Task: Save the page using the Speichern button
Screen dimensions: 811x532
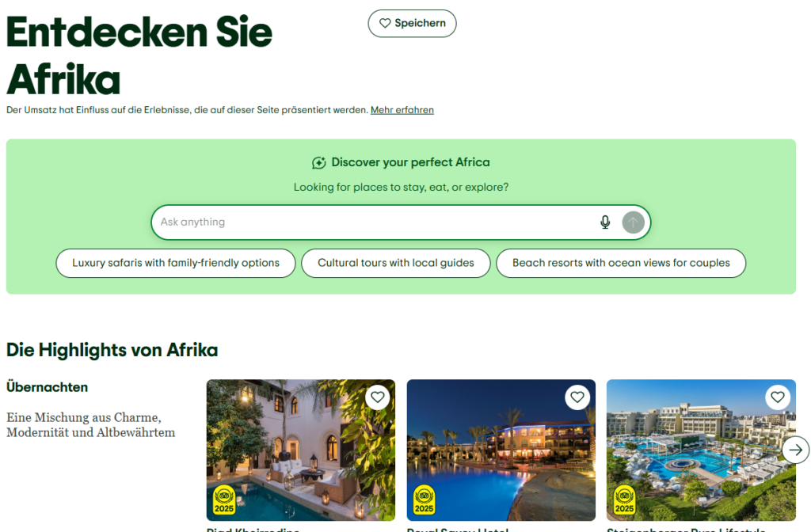Action: (x=412, y=23)
